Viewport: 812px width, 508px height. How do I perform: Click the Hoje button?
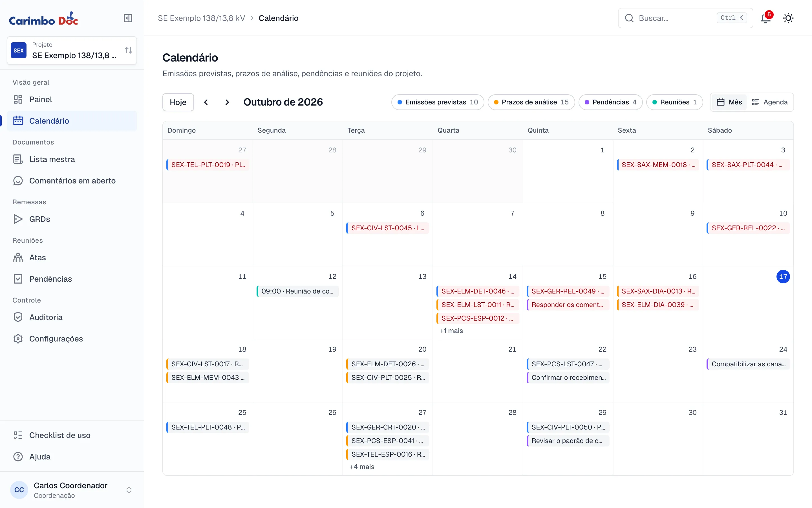click(178, 102)
